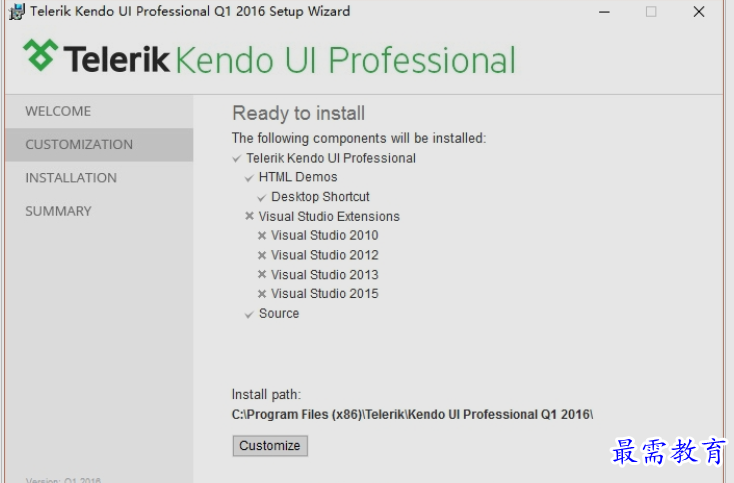Select the Visual Studio 2015 label

point(325,293)
